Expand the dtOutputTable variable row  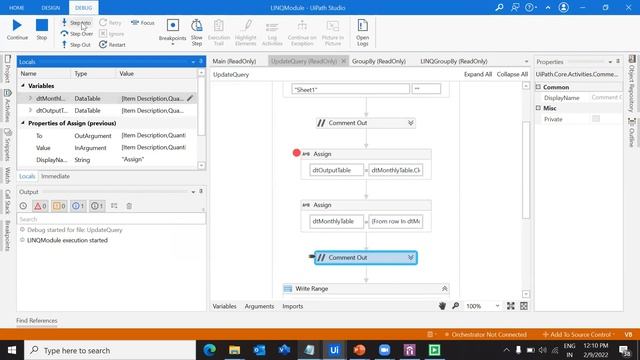pyautogui.click(x=30, y=110)
